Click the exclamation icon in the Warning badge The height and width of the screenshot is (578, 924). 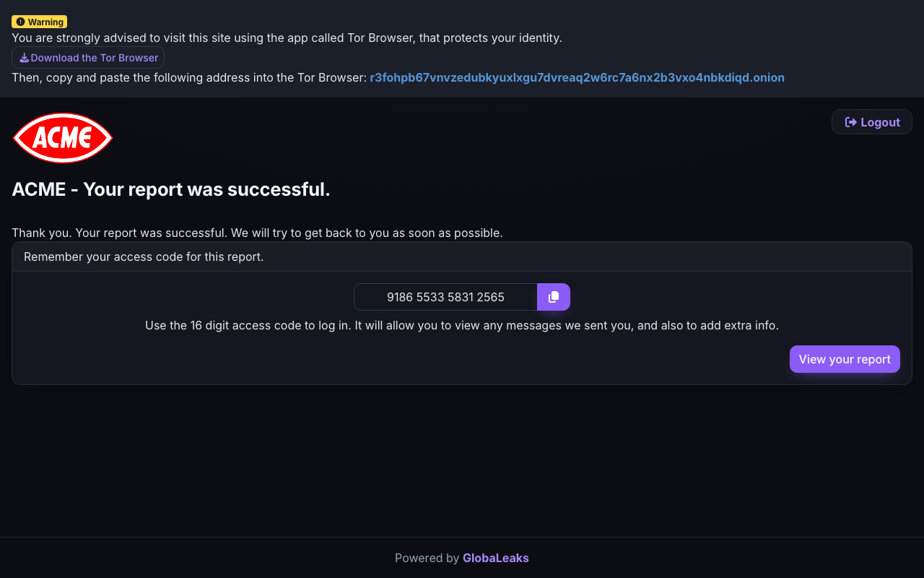[x=20, y=22]
